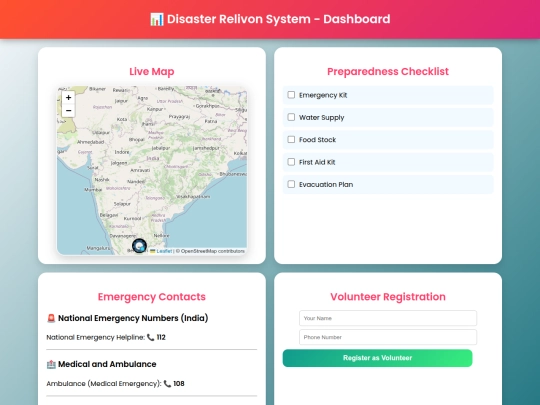Click the 112 helpline number
The height and width of the screenshot is (405, 540).
tap(161, 338)
